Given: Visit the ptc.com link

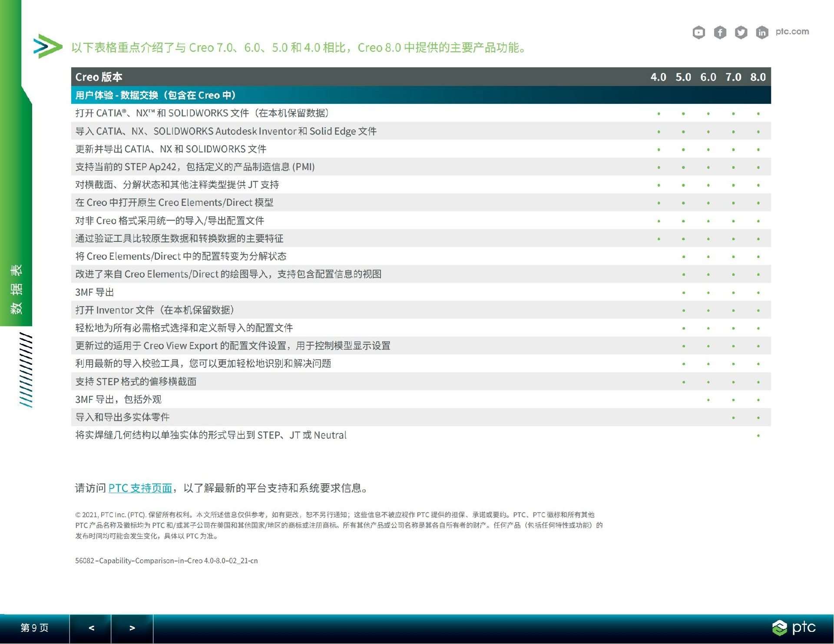Looking at the screenshot, I should pyautogui.click(x=792, y=32).
